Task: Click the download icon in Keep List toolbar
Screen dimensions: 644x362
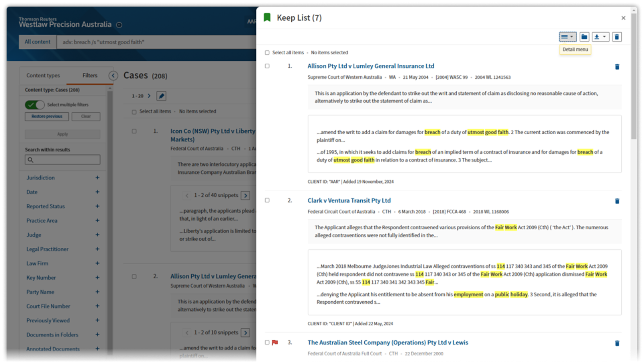Action: 600,37
